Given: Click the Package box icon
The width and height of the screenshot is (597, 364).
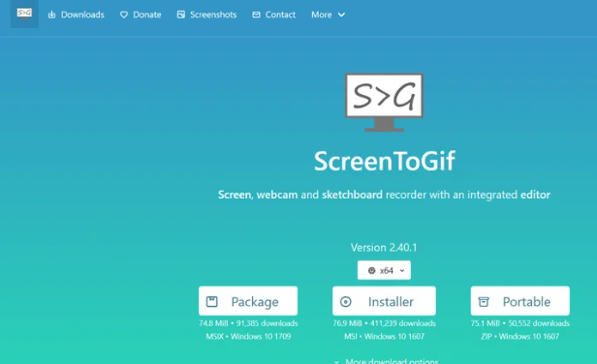Looking at the screenshot, I should coord(211,302).
